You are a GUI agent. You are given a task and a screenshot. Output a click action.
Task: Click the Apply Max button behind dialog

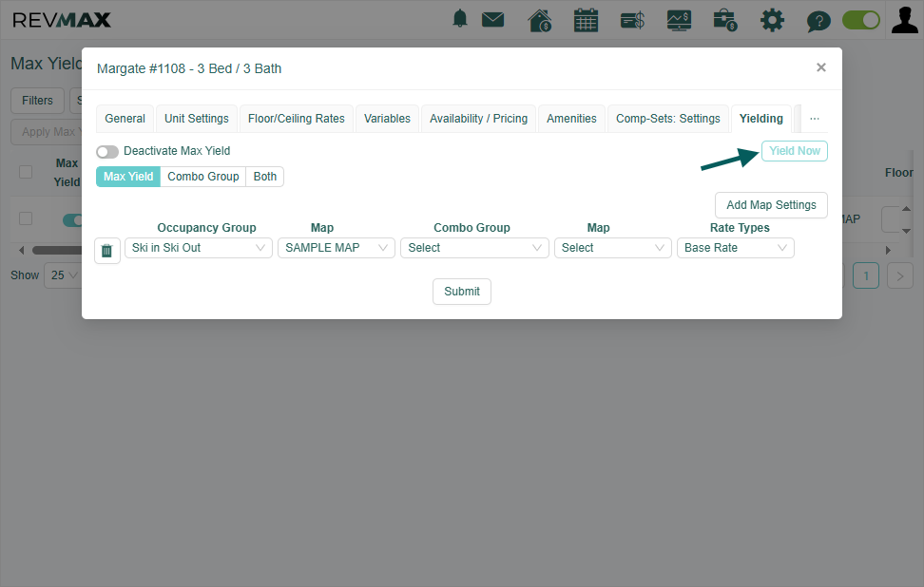point(48,132)
